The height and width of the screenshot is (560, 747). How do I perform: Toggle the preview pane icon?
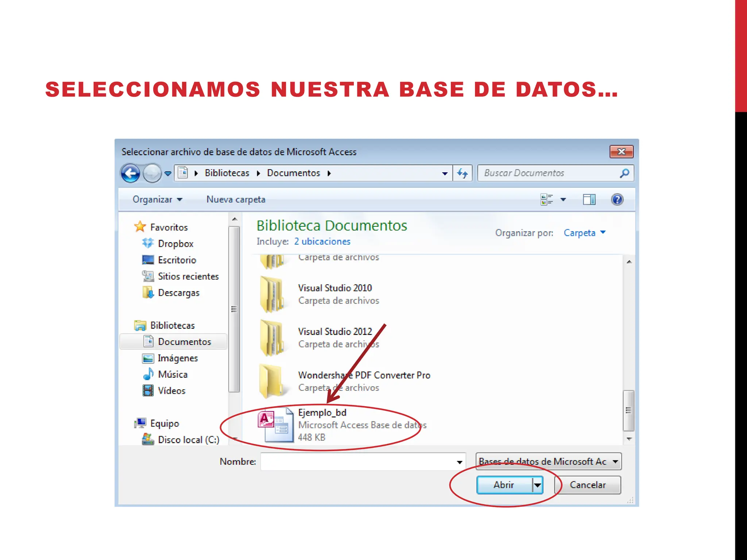(589, 199)
